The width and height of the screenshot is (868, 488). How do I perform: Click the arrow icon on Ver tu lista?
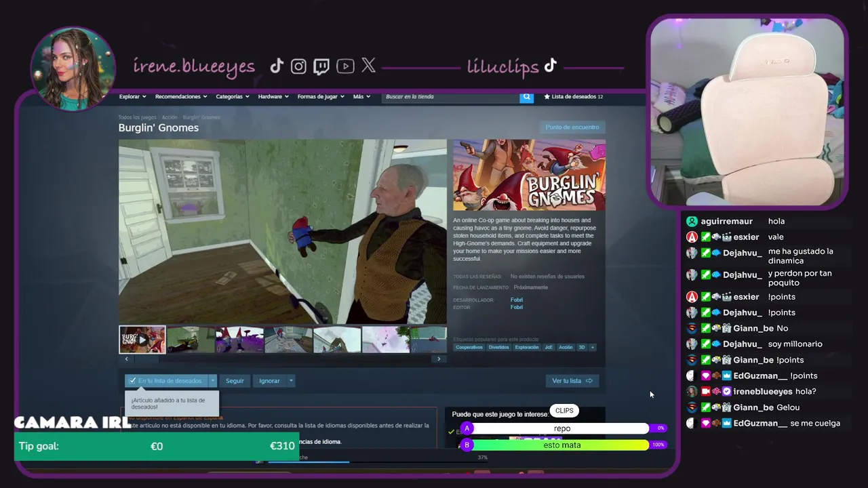589,381
